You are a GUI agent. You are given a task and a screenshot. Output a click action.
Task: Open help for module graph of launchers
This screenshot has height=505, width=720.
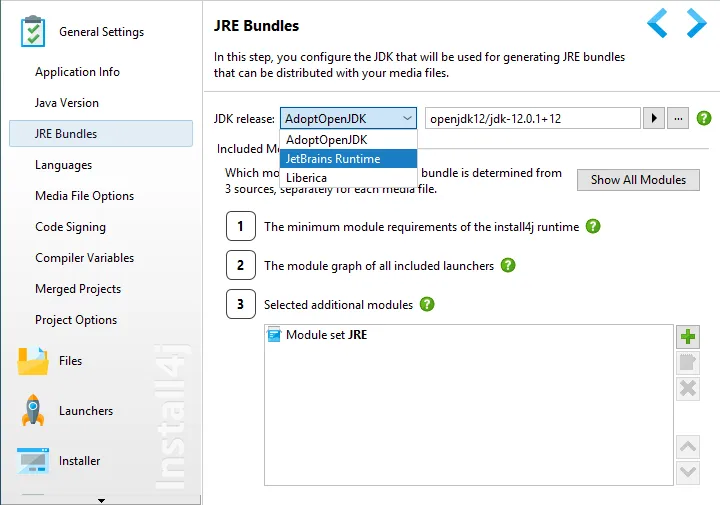pyautogui.click(x=508, y=265)
